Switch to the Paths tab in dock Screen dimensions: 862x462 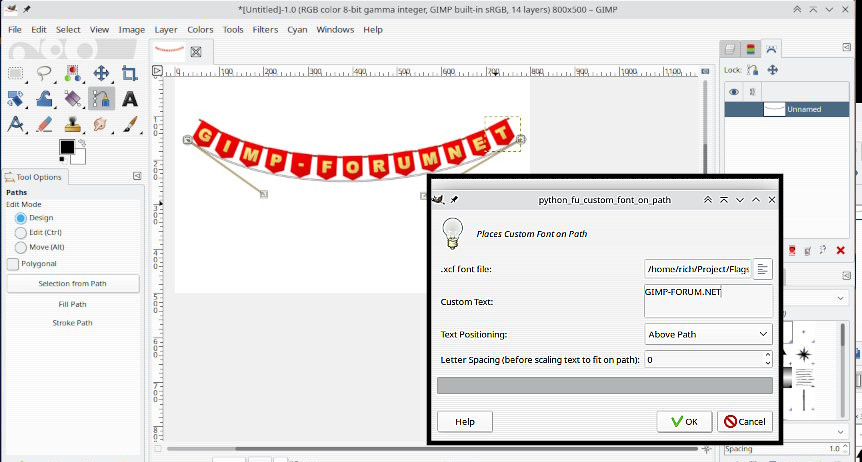pos(771,49)
